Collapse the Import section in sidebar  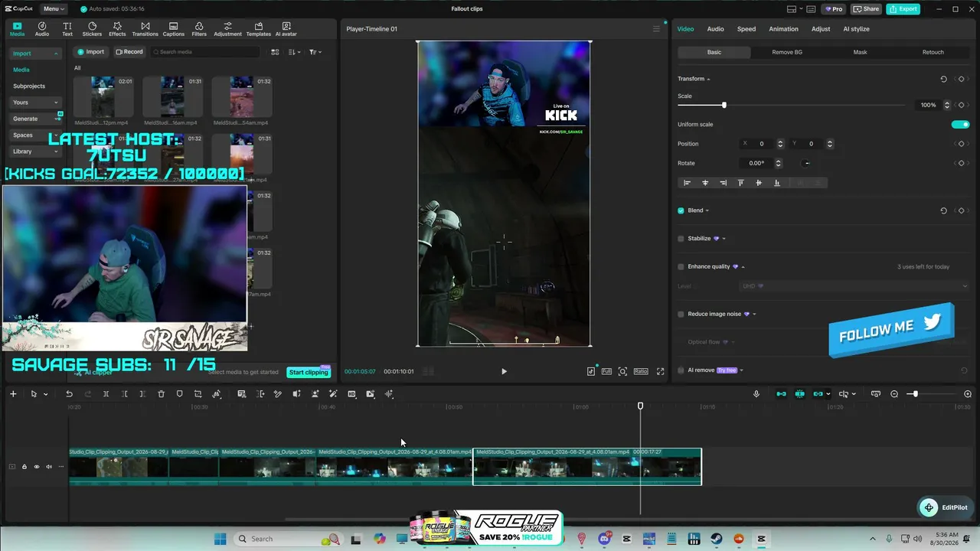(56, 54)
